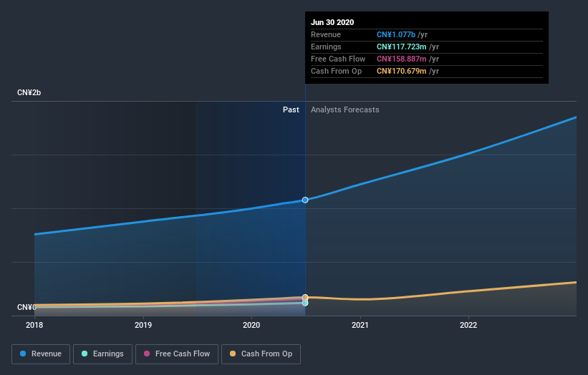Click the orange Cash From Op data point
Viewport: 588px width, 375px height.
coord(305,297)
